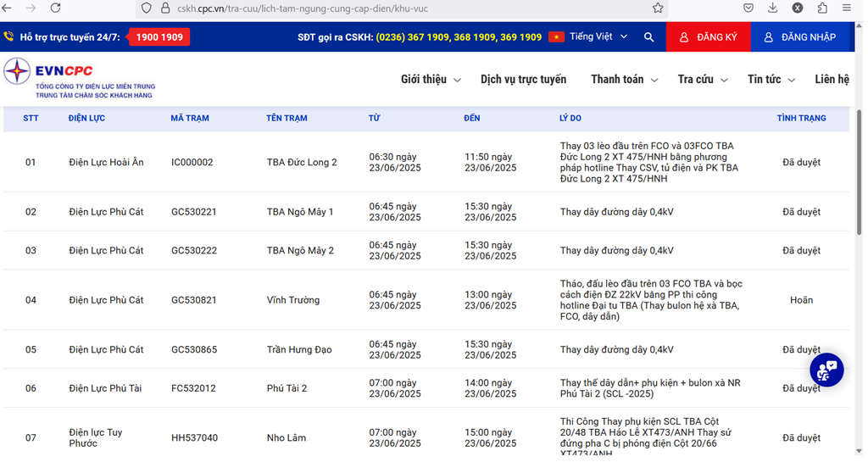
Task: Click the Vietnam flag language icon
Action: pyautogui.click(x=556, y=37)
